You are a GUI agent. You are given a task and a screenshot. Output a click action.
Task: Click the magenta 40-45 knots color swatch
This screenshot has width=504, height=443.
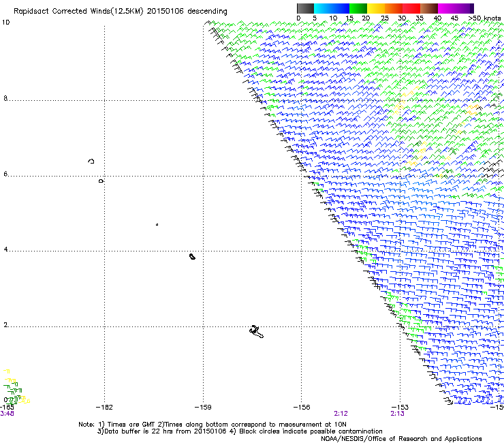[x=447, y=8]
